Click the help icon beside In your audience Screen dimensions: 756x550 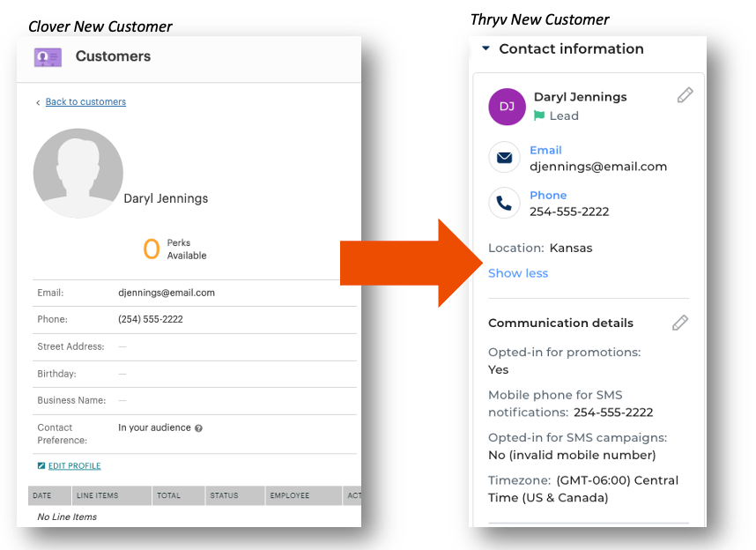[x=198, y=428]
